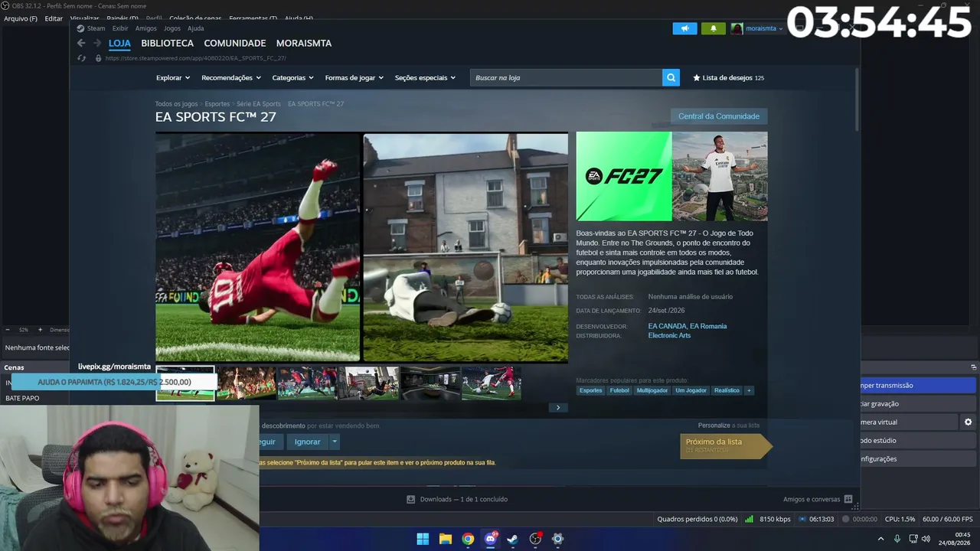Open the Jogos menu in Steam
This screenshot has height=551, width=980.
[x=172, y=28]
